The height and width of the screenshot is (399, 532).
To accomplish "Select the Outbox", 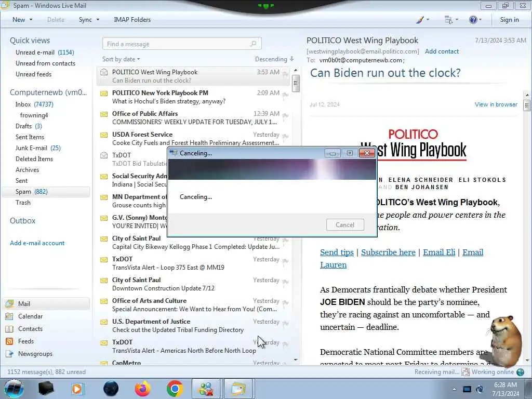I will click(22, 220).
